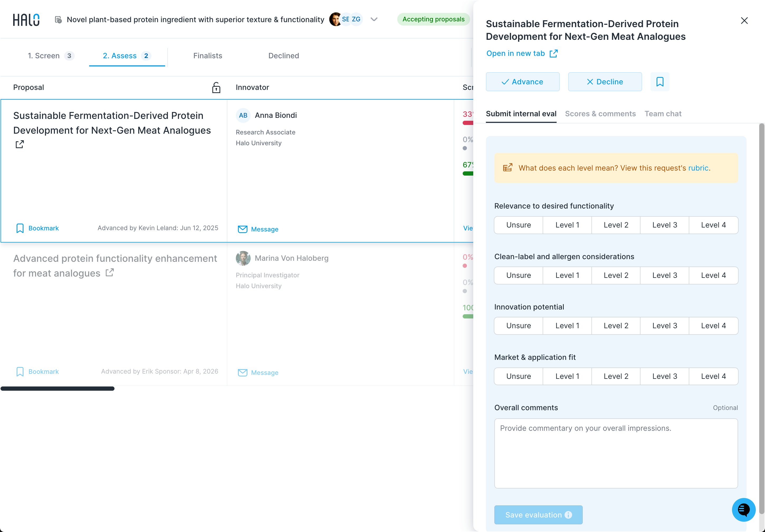
Task: Click the profile photo avatar in the header
Action: pos(335,19)
